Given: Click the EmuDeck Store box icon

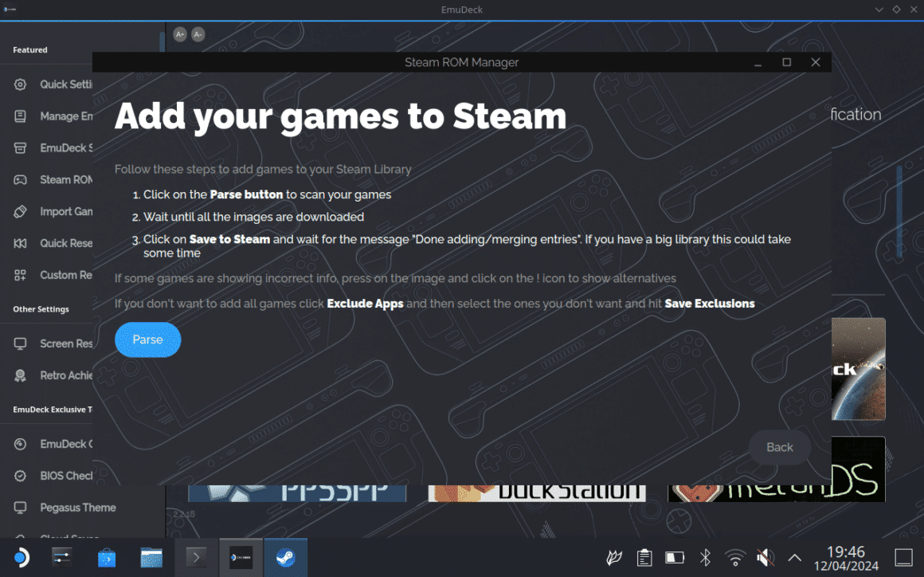Looking at the screenshot, I should (x=20, y=148).
